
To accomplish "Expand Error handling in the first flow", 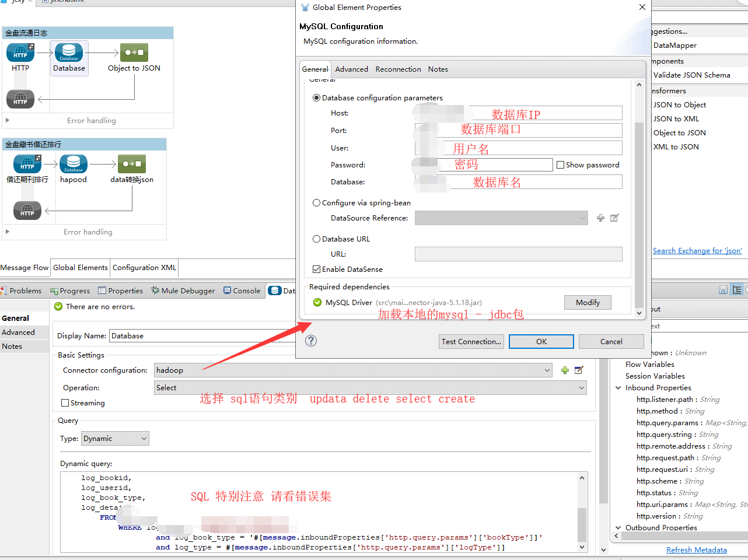I will point(8,120).
